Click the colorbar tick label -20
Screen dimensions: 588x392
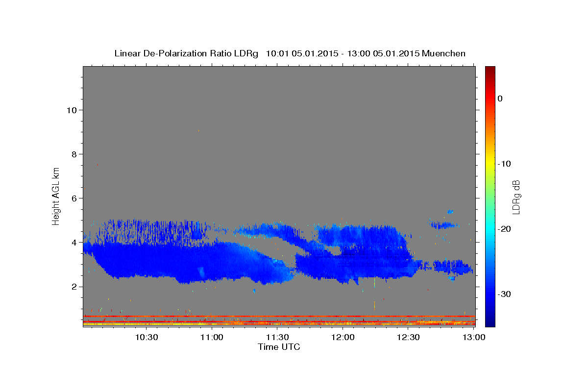[504, 229]
